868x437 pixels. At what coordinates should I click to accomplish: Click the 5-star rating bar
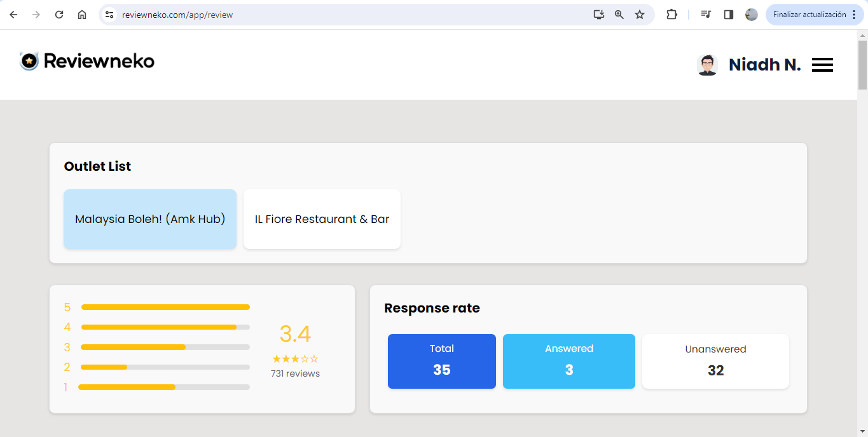[165, 307]
